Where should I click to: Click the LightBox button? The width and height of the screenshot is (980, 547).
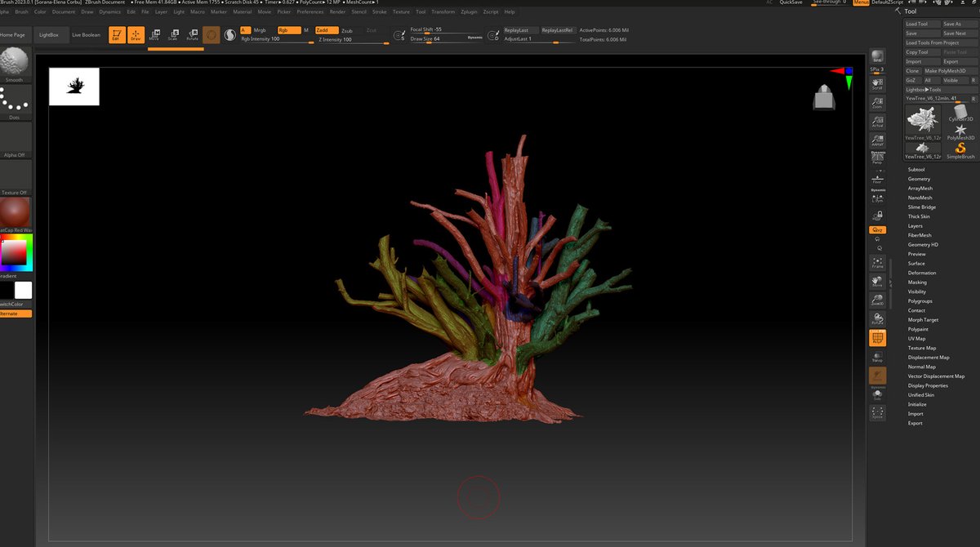click(x=49, y=35)
